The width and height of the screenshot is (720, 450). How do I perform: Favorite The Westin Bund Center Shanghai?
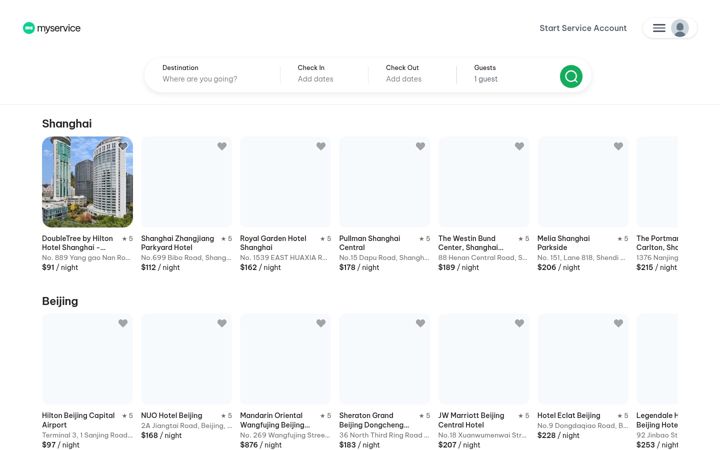tap(519, 146)
